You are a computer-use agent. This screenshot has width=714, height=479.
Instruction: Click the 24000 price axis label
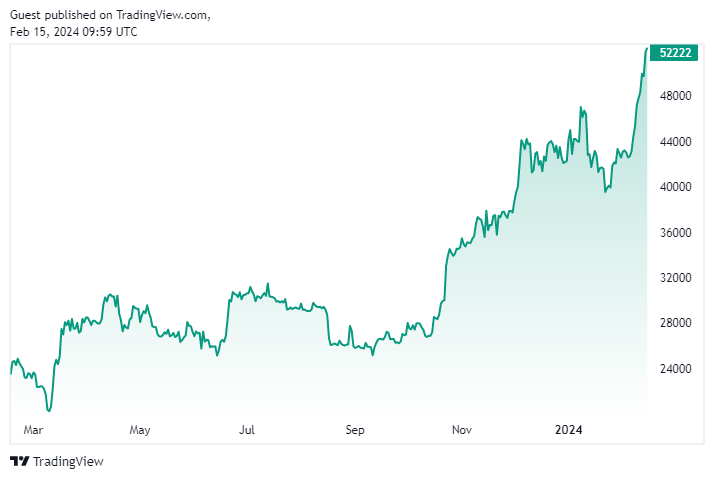[676, 369]
